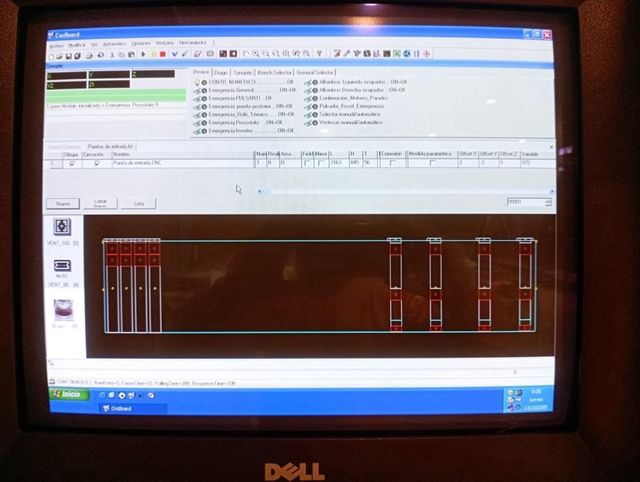Click the globe toolbar icon
Screen dimensions: 640x482
pyautogui.click(x=407, y=53)
